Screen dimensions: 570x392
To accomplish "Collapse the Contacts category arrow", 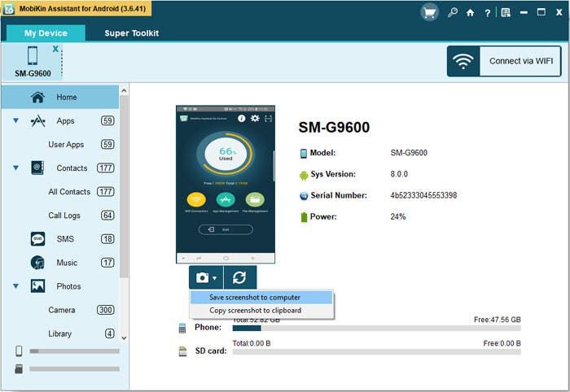I will [15, 168].
